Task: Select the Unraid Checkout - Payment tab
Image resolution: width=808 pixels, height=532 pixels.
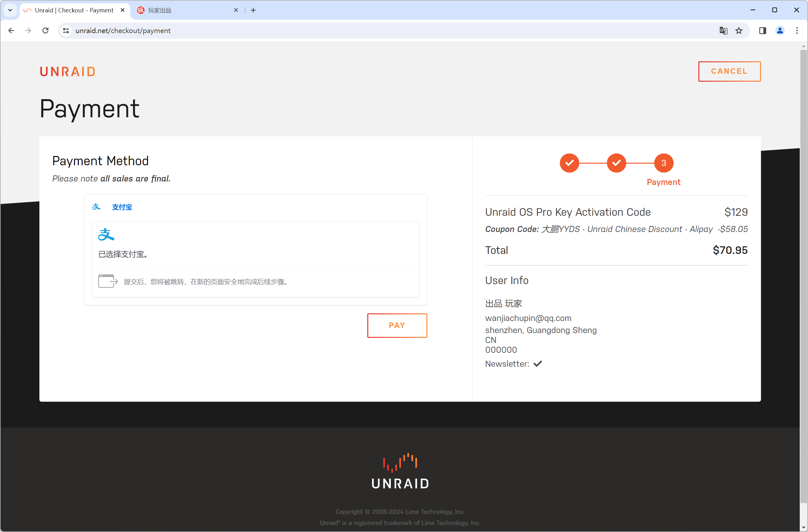Action: [x=75, y=10]
